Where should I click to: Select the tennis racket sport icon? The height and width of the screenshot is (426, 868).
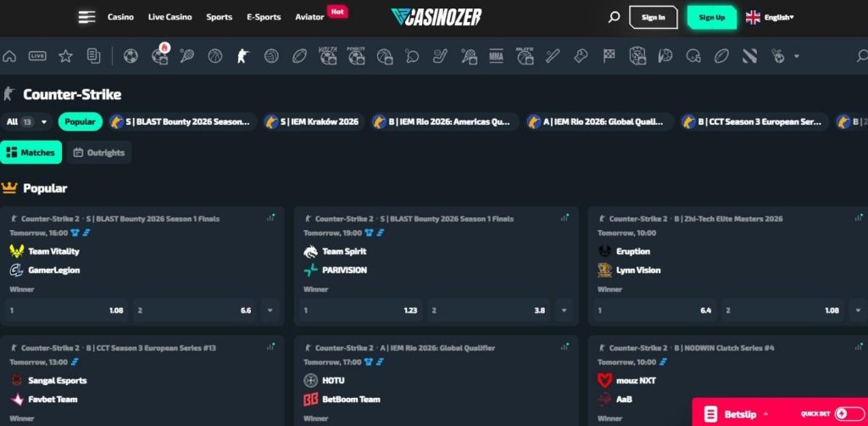187,57
